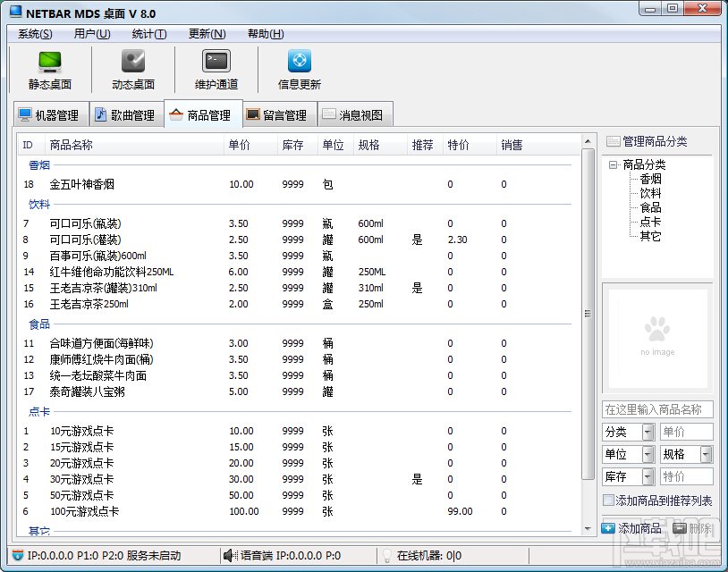Select 其它 in the category tree

pyautogui.click(x=650, y=236)
